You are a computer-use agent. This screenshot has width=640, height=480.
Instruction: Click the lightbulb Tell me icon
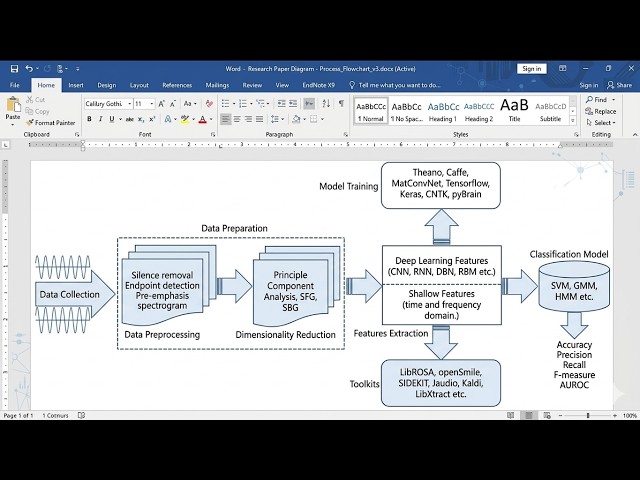click(352, 85)
